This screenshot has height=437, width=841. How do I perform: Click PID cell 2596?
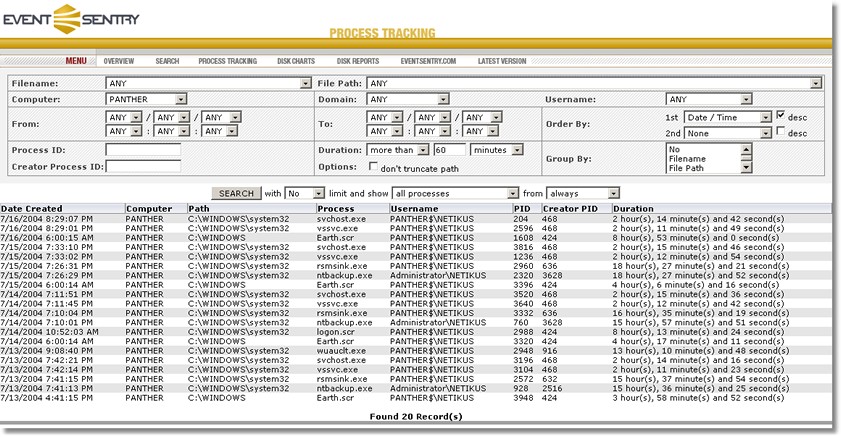point(523,228)
